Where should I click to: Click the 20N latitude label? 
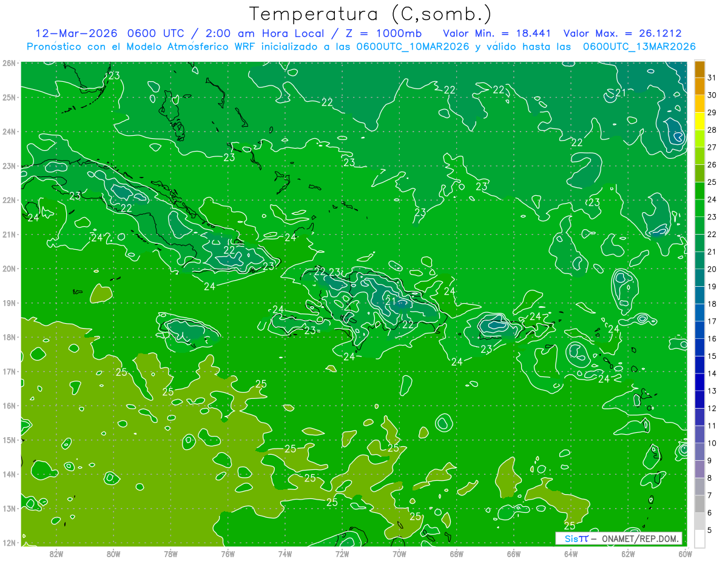click(x=8, y=269)
